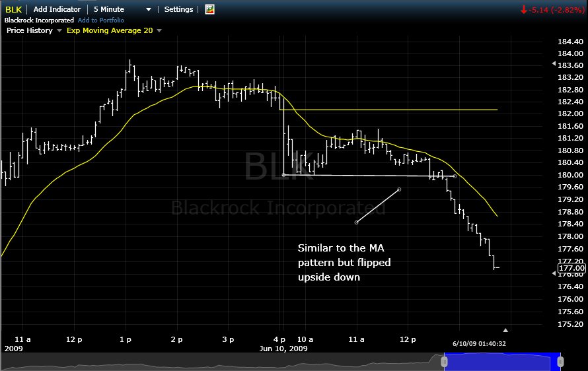Click the Add to Portfolio link

[101, 20]
